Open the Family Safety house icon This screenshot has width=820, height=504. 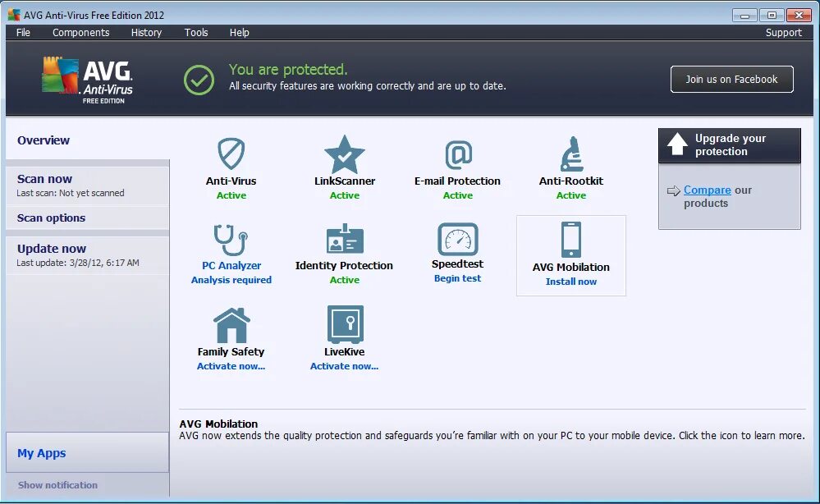click(x=231, y=325)
